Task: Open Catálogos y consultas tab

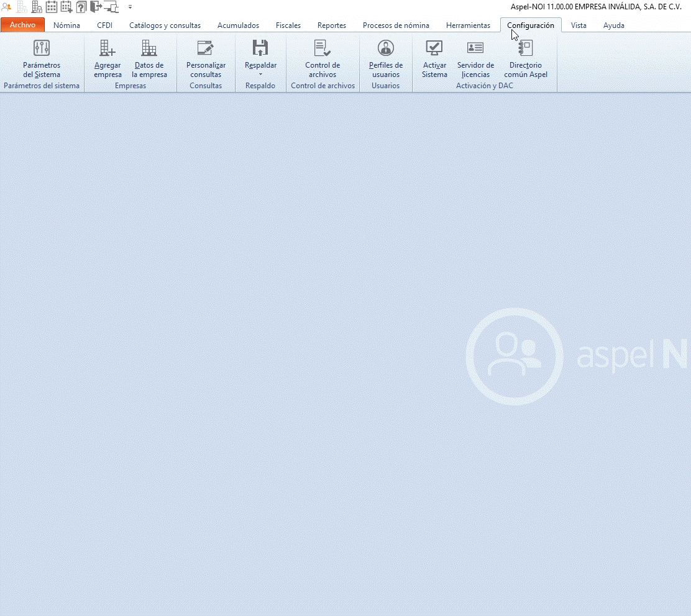Action: (x=165, y=25)
